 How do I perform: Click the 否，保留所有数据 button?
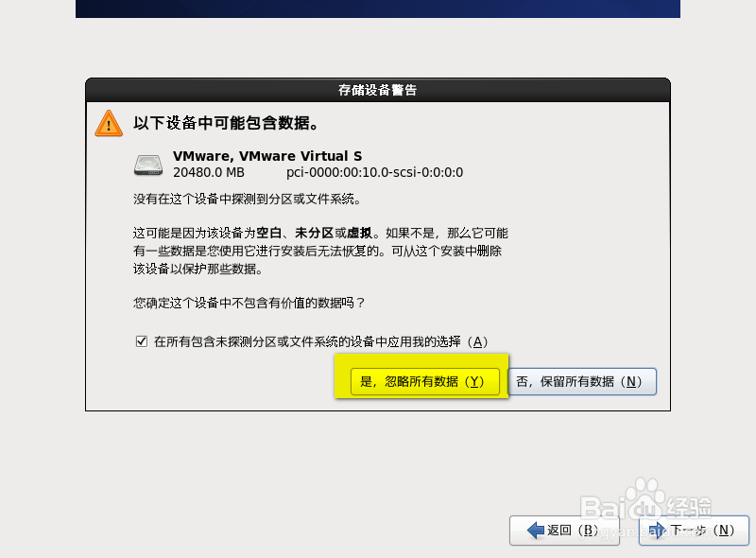[x=582, y=381]
